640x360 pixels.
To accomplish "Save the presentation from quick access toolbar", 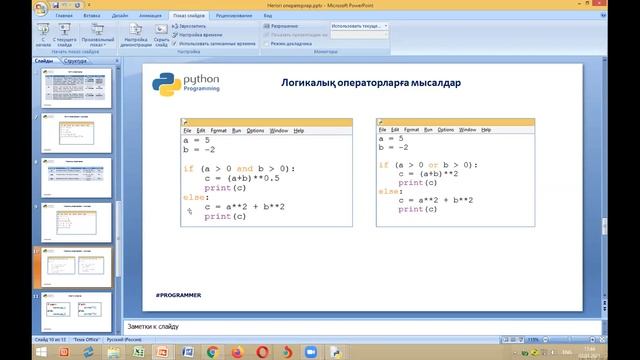I will pos(56,5).
